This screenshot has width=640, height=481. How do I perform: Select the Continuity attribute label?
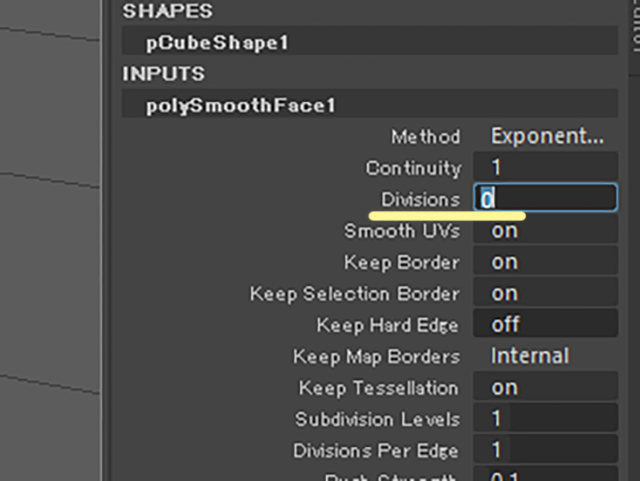point(413,168)
